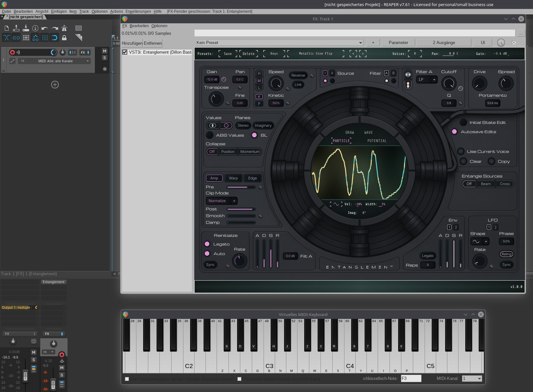Switch to the Warp tab
Screen dimensions: 533x392
click(233, 178)
